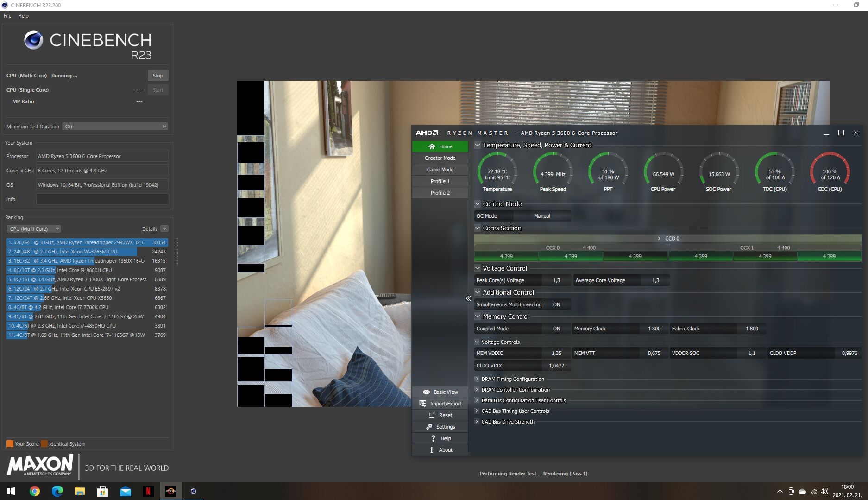Open the CPU (Multi Core) ranking dropdown
The height and width of the screenshot is (500, 868).
coord(34,229)
